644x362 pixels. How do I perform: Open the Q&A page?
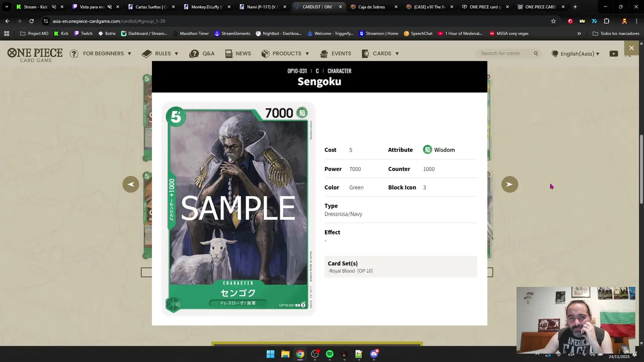202,53
